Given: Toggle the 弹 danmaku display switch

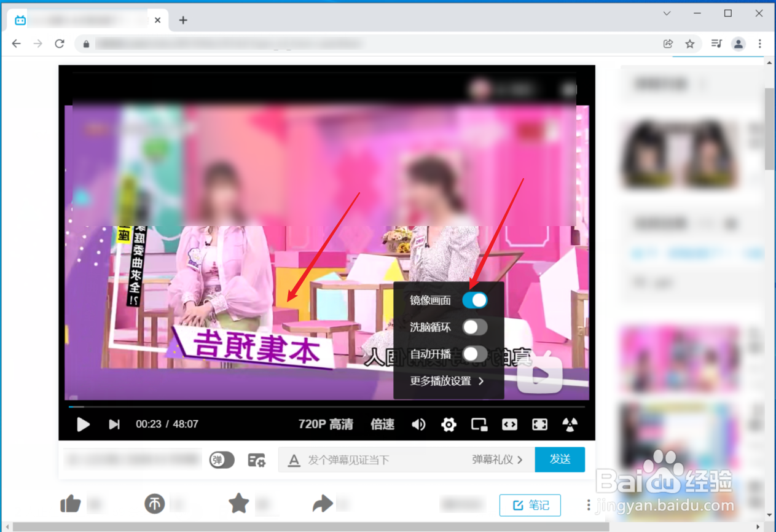Looking at the screenshot, I should point(222,460).
